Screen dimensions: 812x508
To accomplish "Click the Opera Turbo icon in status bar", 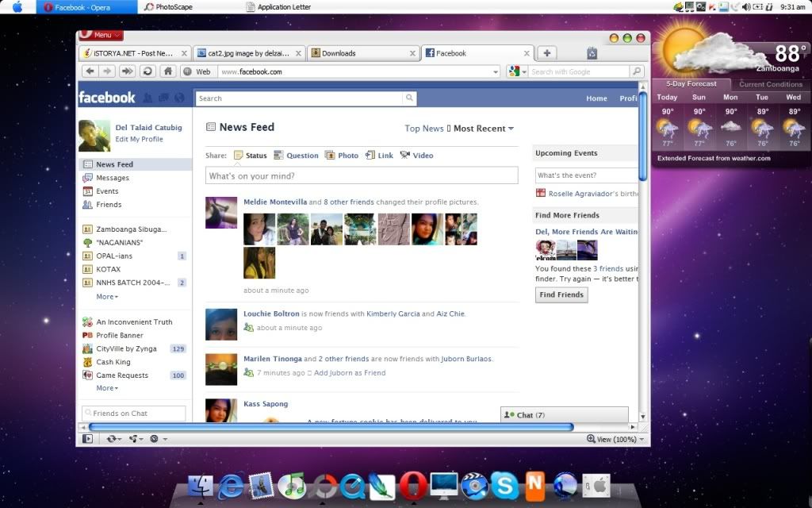I will [x=154, y=439].
